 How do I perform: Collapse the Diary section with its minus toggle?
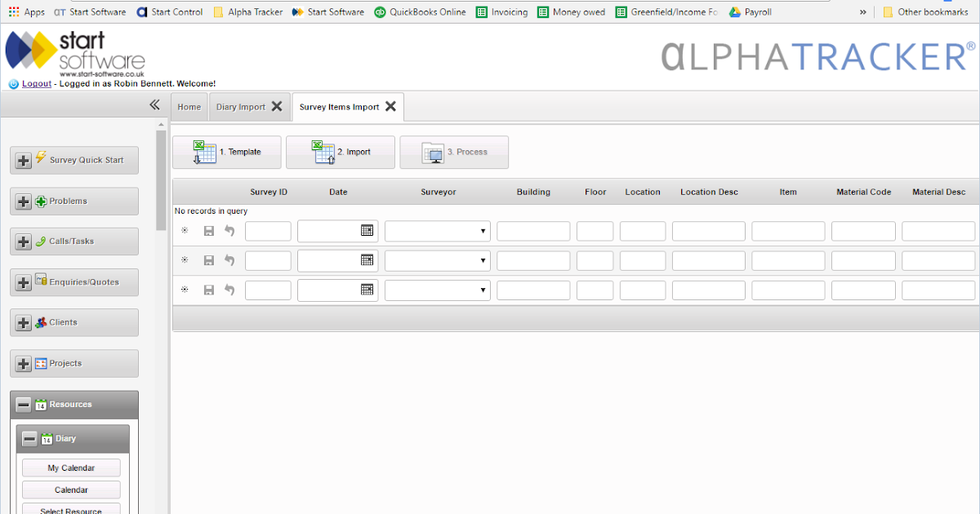point(29,438)
